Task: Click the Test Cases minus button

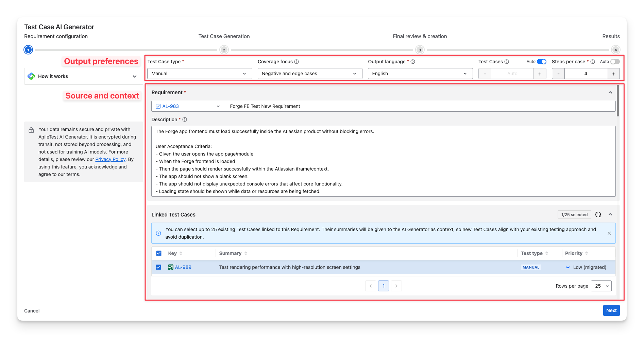Action: coord(485,74)
